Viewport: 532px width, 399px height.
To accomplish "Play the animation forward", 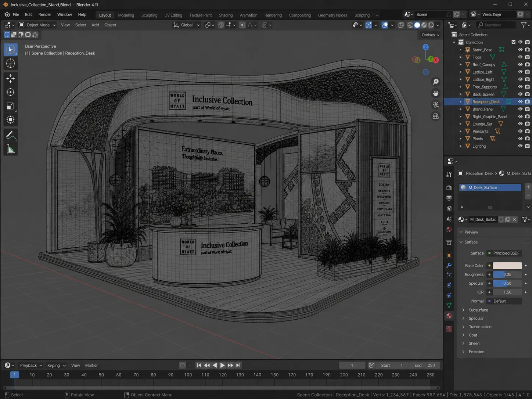I will 222,365.
